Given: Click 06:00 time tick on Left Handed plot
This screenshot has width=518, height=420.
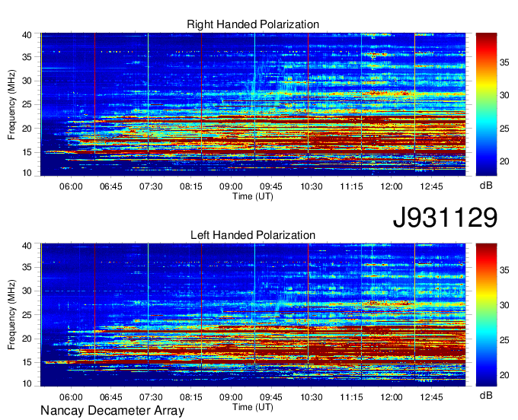Looking at the screenshot, I should [x=71, y=397].
